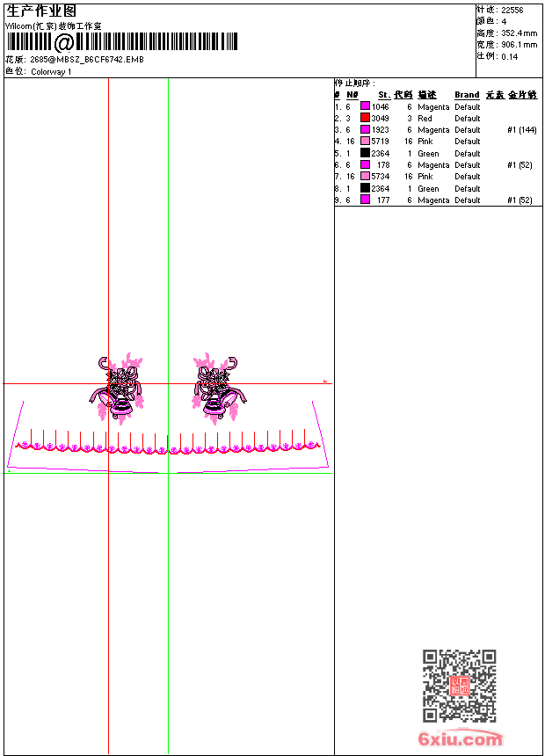Click the St. column header
Screen dimensions: 545x756
coord(384,95)
